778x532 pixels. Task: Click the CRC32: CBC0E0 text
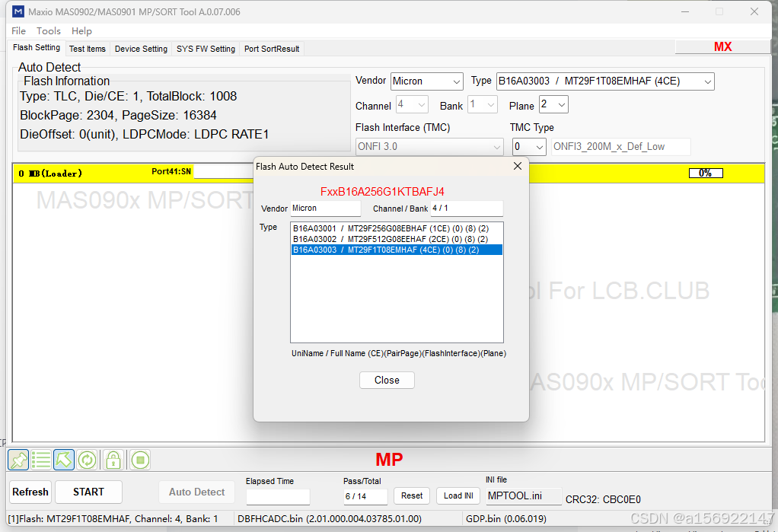coord(603,499)
